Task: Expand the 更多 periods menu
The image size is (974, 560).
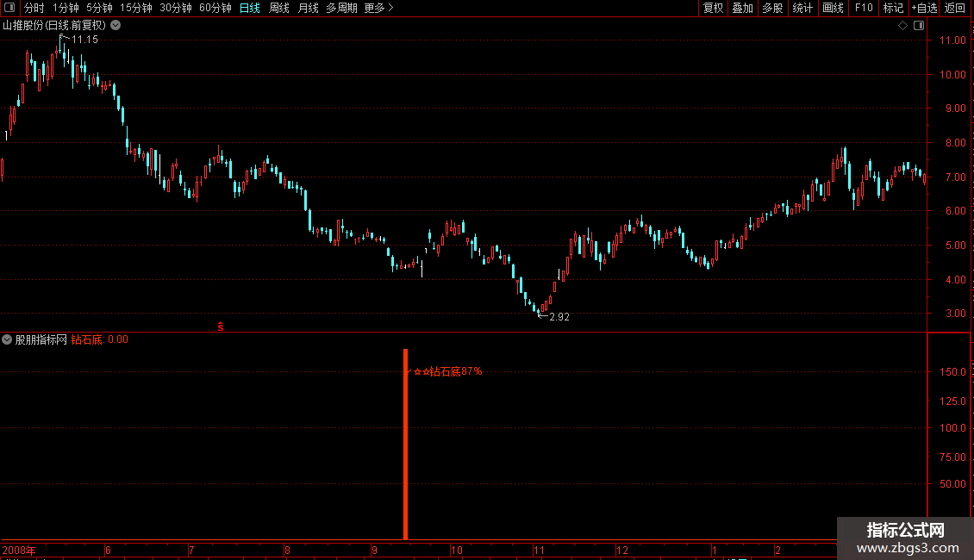Action: coord(378,8)
